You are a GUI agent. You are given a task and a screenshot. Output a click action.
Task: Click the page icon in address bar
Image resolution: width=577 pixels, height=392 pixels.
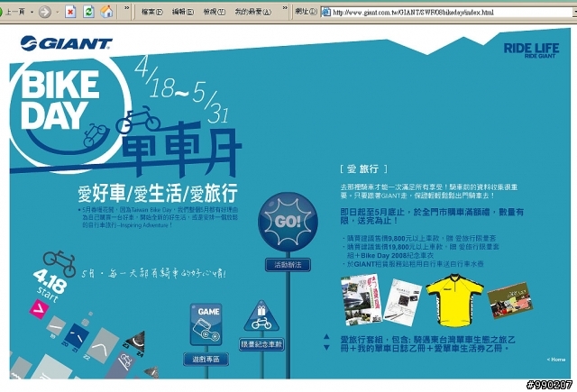coord(326,12)
